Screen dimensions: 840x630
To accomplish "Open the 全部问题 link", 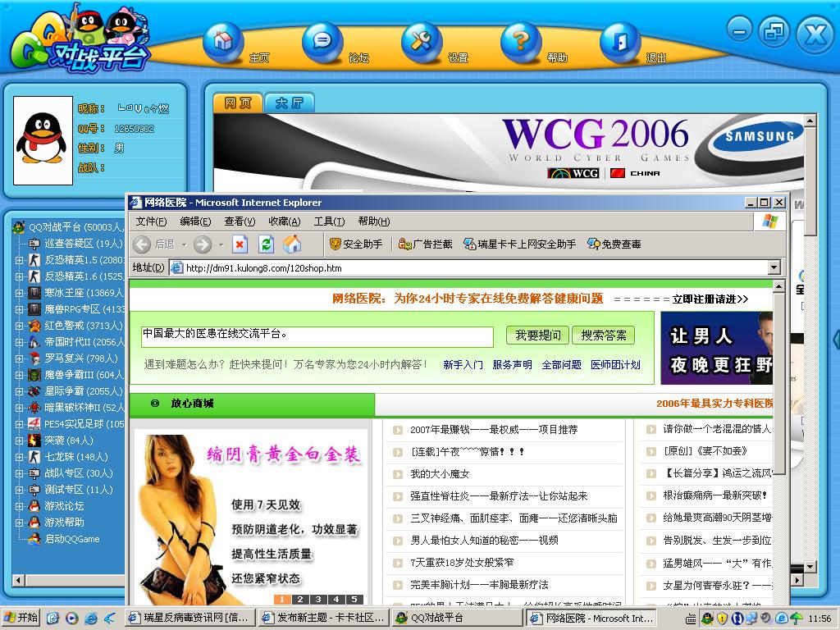I will (x=561, y=365).
